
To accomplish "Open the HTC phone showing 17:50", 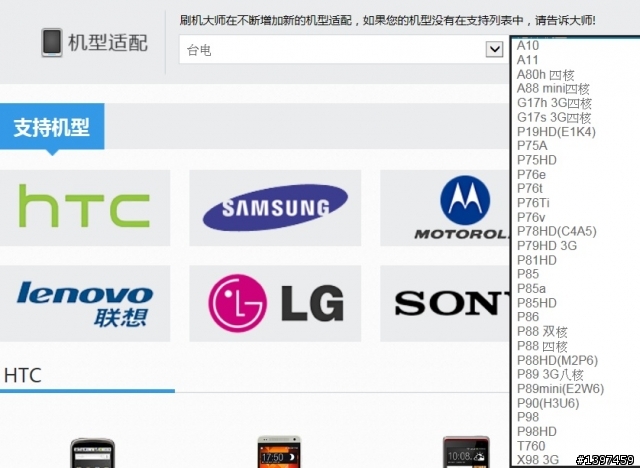I will [x=279, y=452].
